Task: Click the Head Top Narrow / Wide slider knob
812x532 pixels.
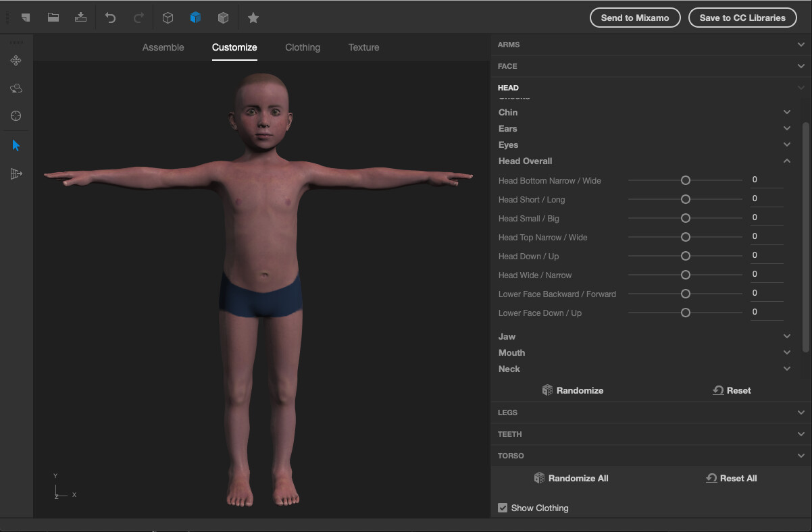Action: [x=686, y=237]
